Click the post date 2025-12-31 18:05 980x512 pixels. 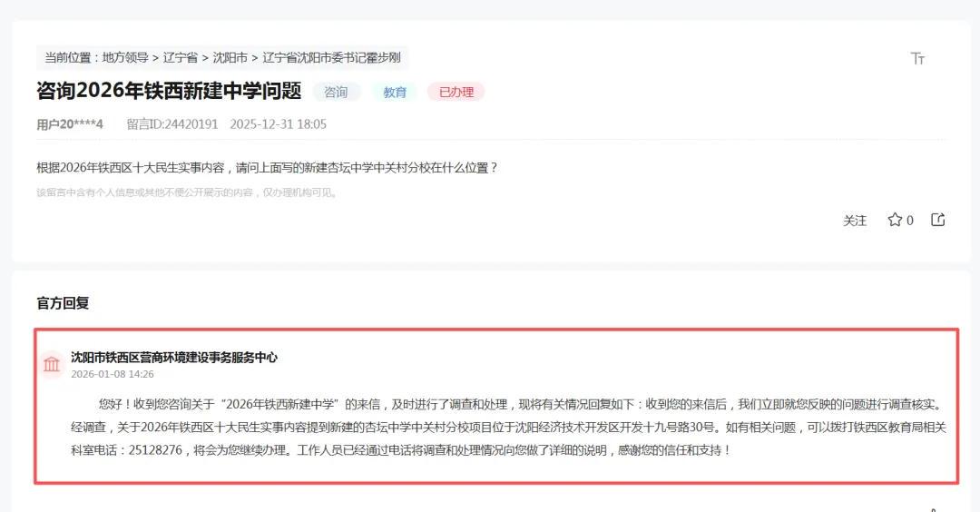point(279,124)
